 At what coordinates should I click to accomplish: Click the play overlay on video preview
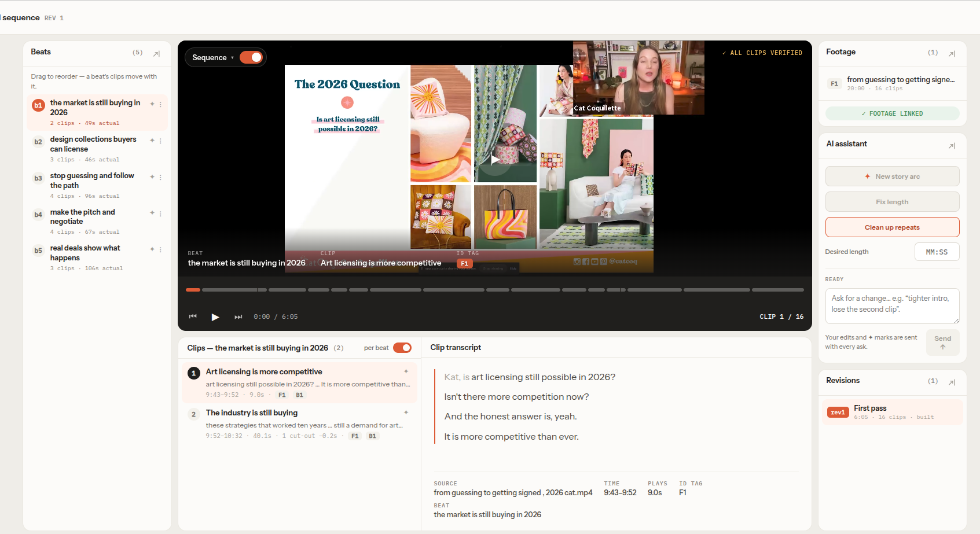[x=495, y=159]
